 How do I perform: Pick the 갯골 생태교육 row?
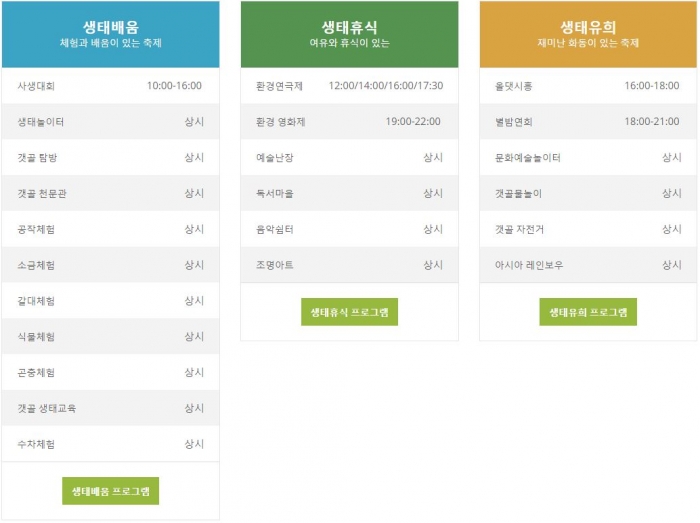click(110, 408)
